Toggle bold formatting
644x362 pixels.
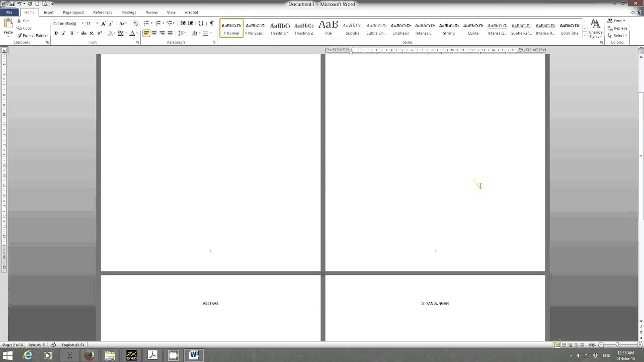tap(56, 33)
